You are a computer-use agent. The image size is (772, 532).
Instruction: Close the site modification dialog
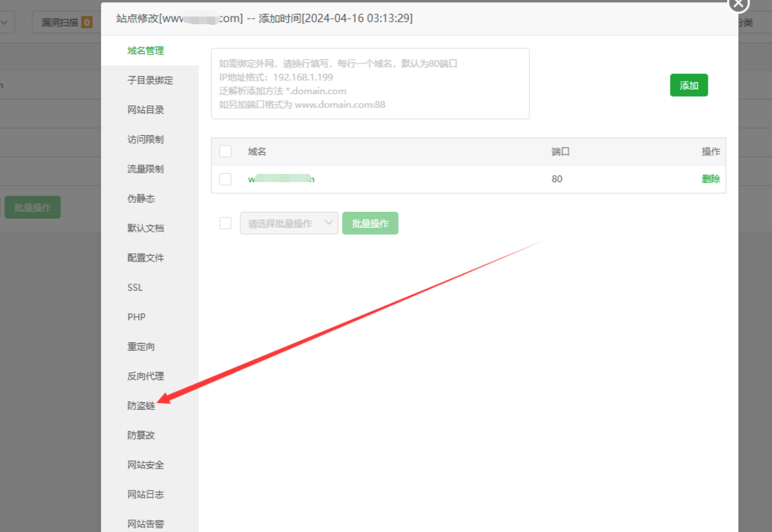pyautogui.click(x=738, y=4)
